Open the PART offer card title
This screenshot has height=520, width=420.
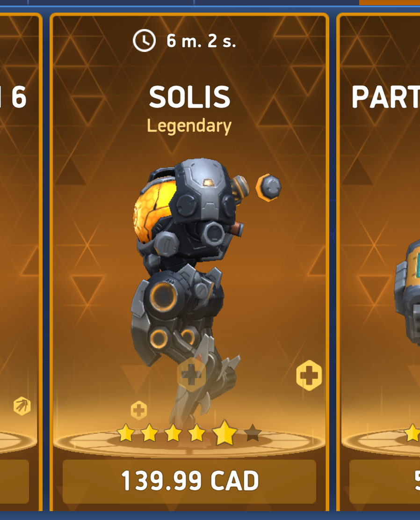tap(385, 97)
